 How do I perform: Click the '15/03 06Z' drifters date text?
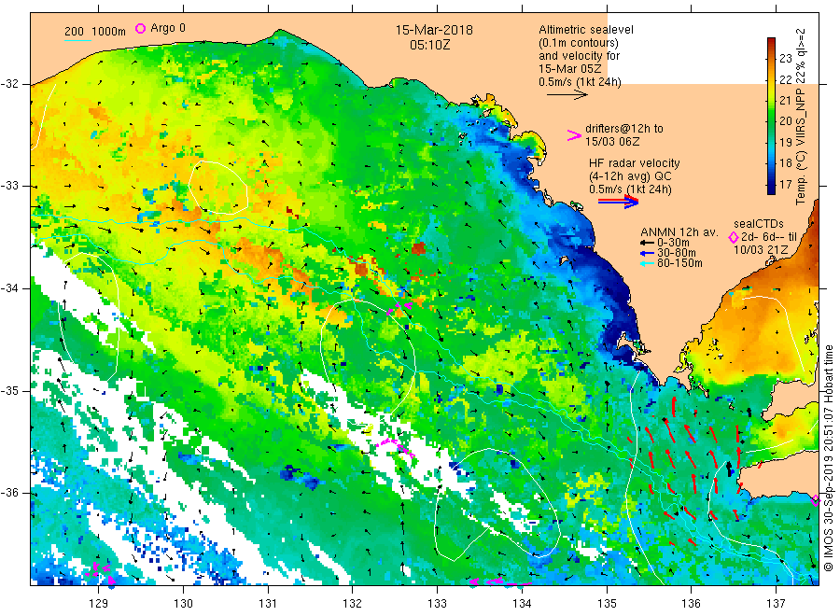pyautogui.click(x=612, y=142)
